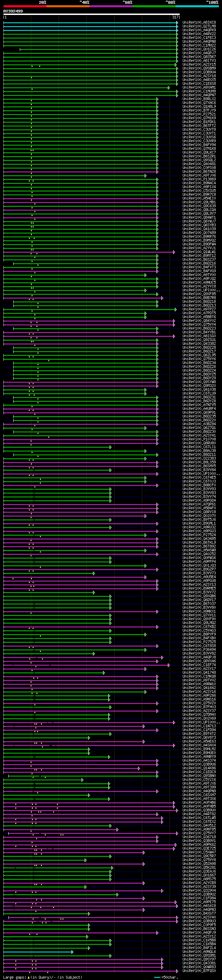Select the UniRef100_B9GML1 label

tap(199, 524)
